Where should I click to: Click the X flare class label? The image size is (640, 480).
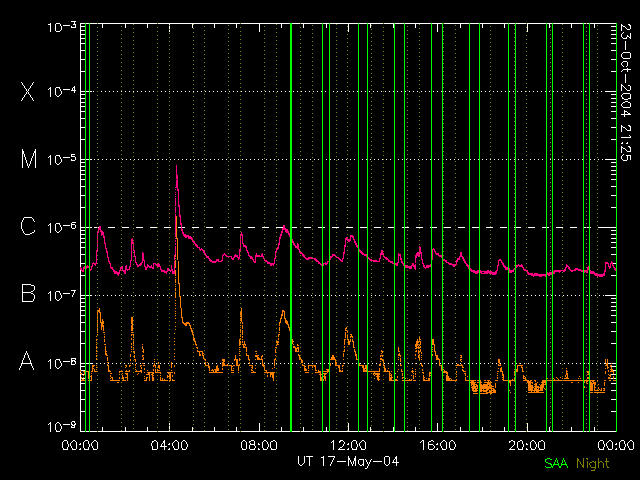[x=28, y=91]
